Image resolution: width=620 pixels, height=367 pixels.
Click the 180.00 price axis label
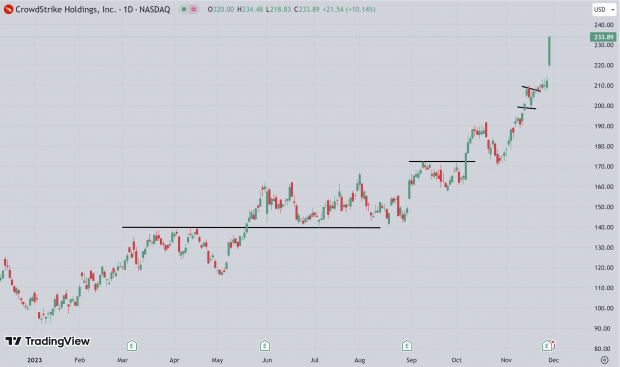click(604, 146)
